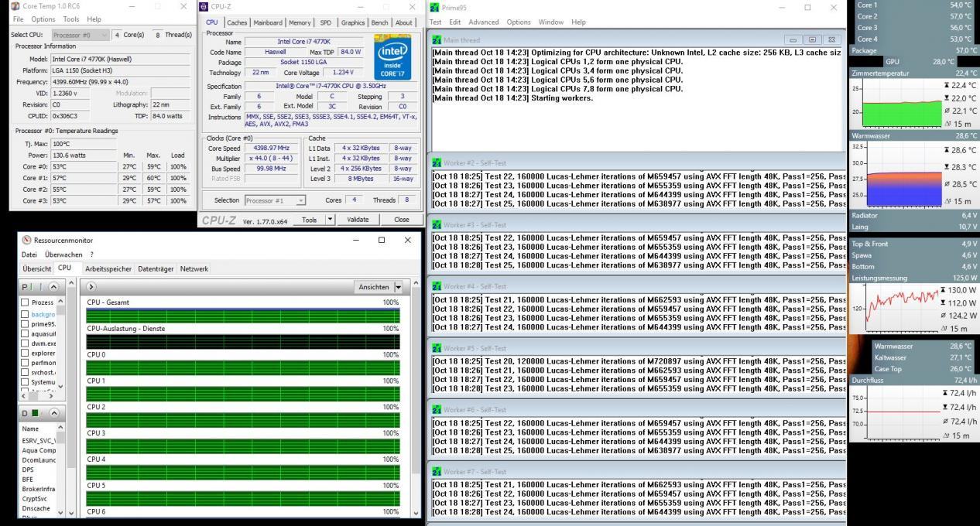Click the Close button in CPU-Z
Viewport: 980px width, 526px height.
[401, 220]
